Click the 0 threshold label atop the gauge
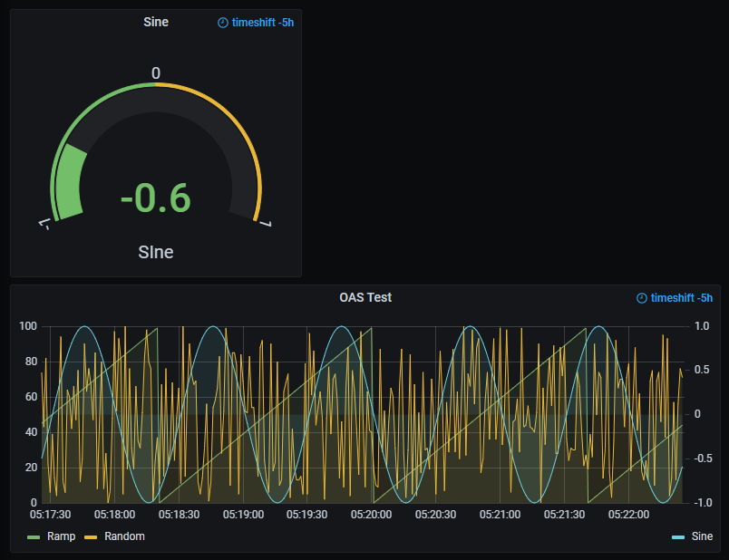The height and width of the screenshot is (560, 729). point(156,73)
